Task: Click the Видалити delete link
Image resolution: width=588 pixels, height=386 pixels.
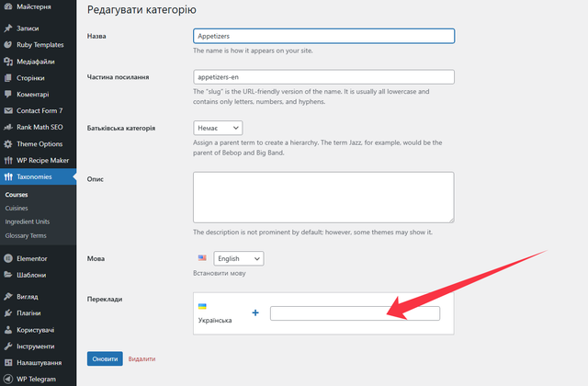Action: click(x=141, y=359)
